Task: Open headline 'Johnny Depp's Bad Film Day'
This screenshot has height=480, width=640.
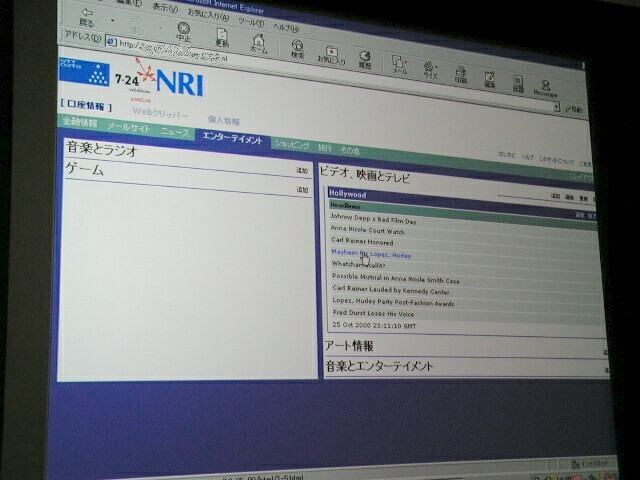Action: (373, 217)
